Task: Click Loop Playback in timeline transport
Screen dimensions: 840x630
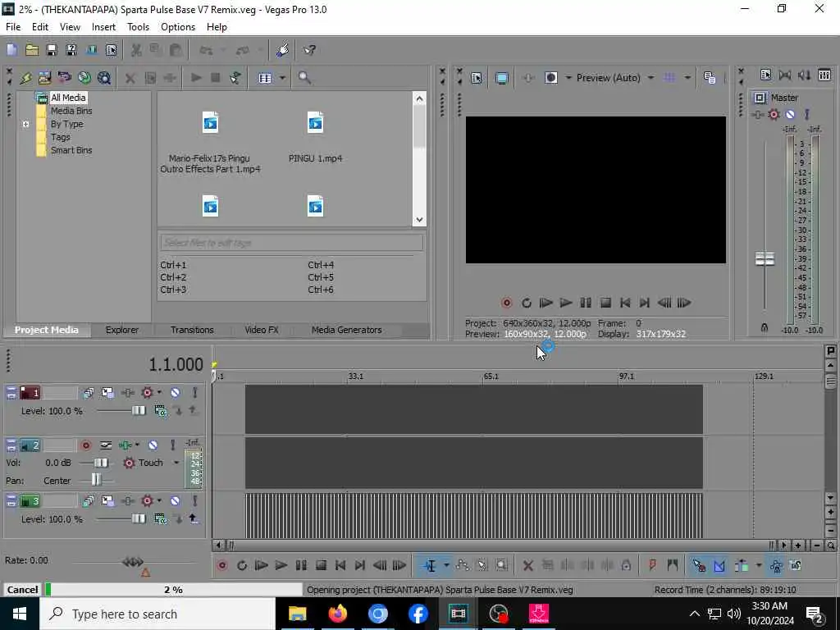Action: [x=242, y=565]
